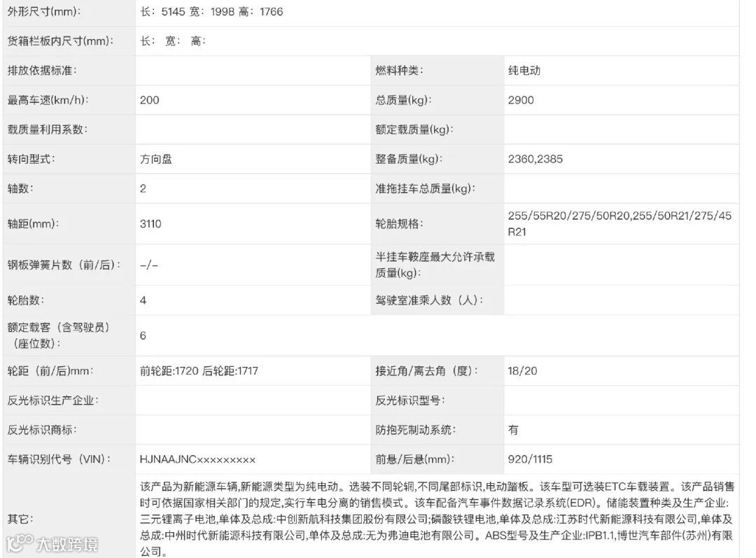Select the ABS value 有
Screen dimensions: 756x558
pos(513,430)
